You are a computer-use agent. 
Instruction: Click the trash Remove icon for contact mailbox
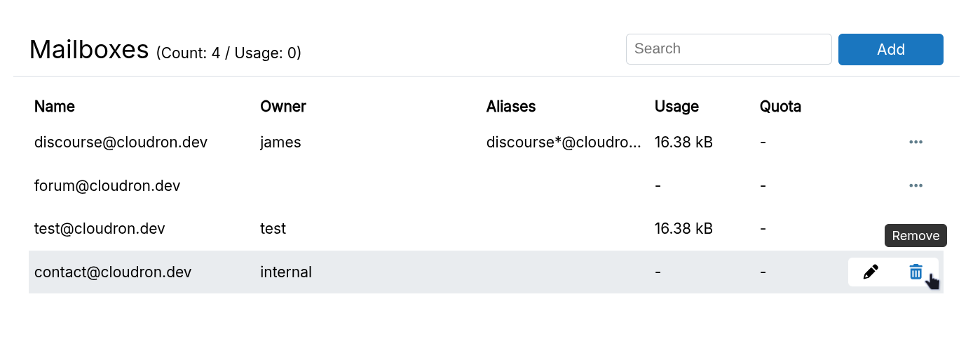pos(916,272)
